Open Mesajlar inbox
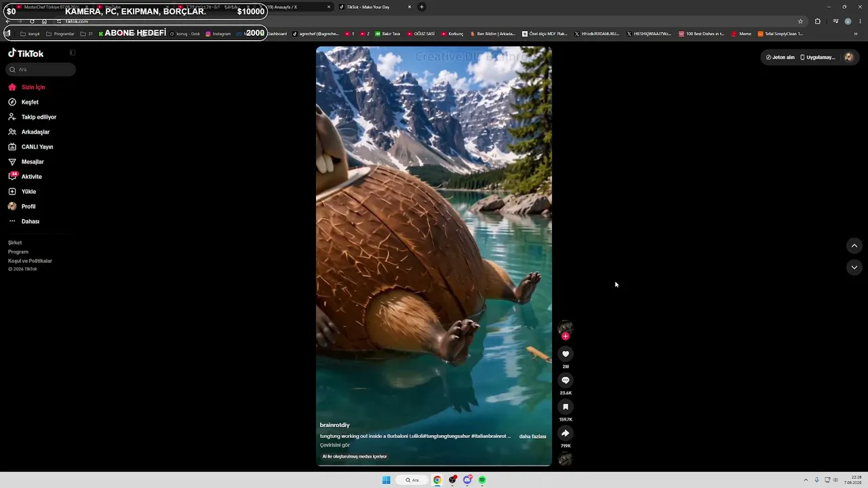868x488 pixels. pos(26,162)
